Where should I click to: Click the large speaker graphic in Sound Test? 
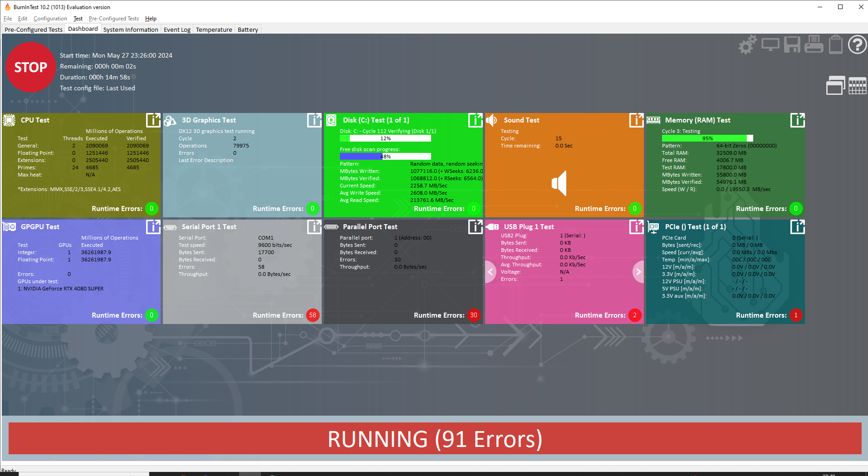pos(559,183)
